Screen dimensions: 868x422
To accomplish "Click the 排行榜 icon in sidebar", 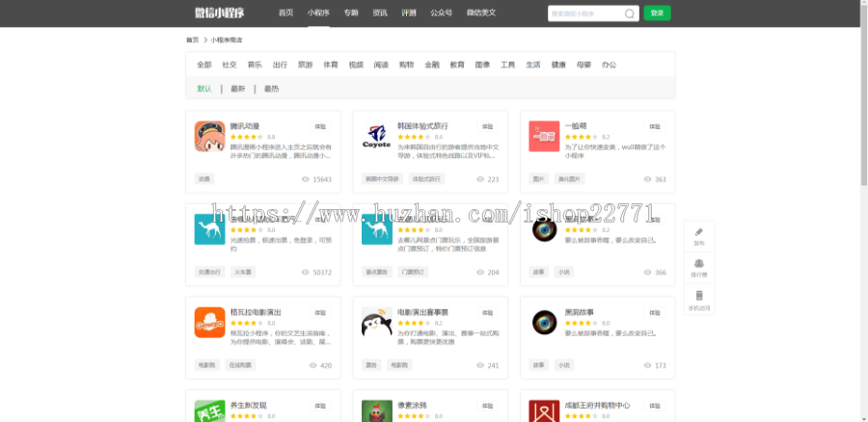I will (699, 263).
